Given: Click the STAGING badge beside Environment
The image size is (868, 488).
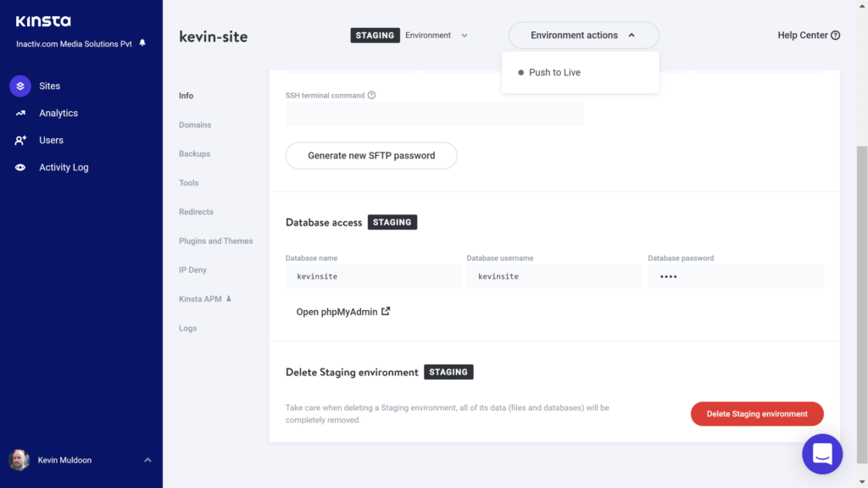Looking at the screenshot, I should 375,36.
